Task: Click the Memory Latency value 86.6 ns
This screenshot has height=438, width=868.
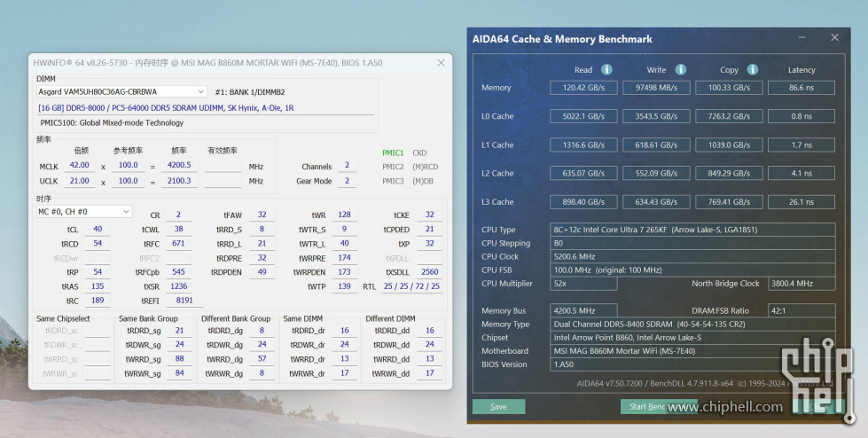Action: tap(801, 88)
